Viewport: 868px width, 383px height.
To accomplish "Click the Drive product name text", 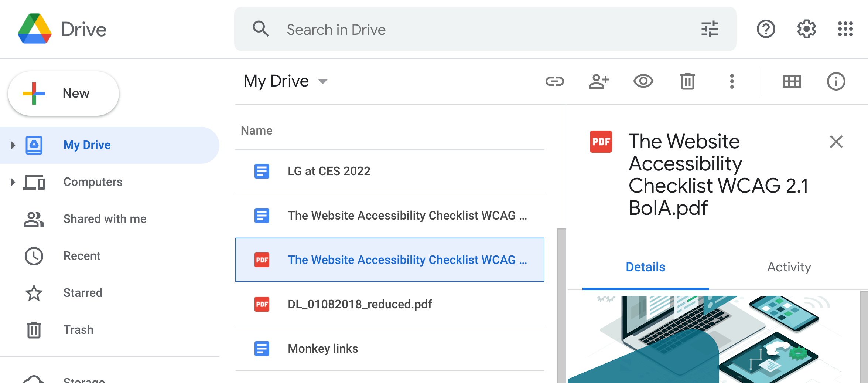I will pos(84,30).
